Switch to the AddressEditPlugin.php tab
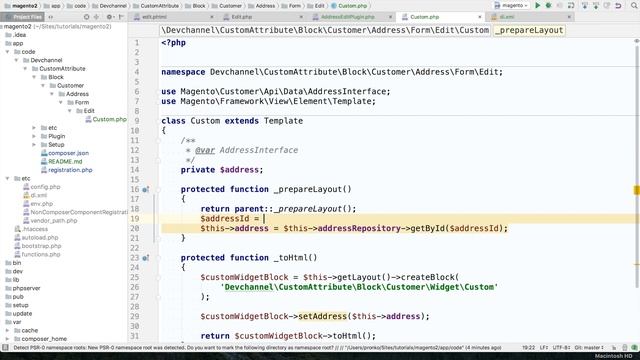This screenshot has height=360, width=640. point(347,17)
